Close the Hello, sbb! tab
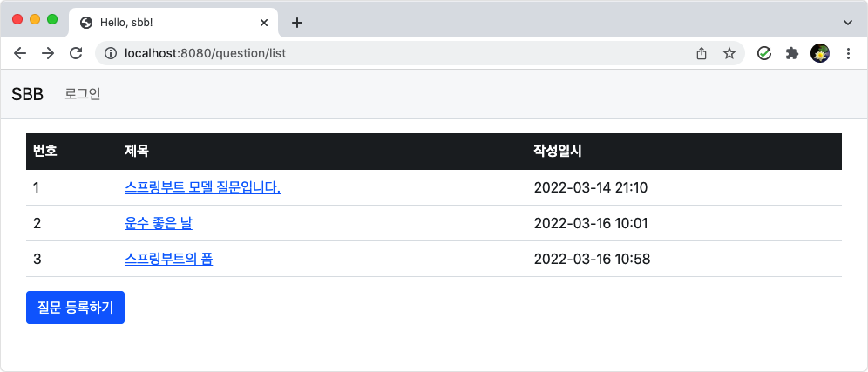This screenshot has height=372, width=868. tap(264, 23)
